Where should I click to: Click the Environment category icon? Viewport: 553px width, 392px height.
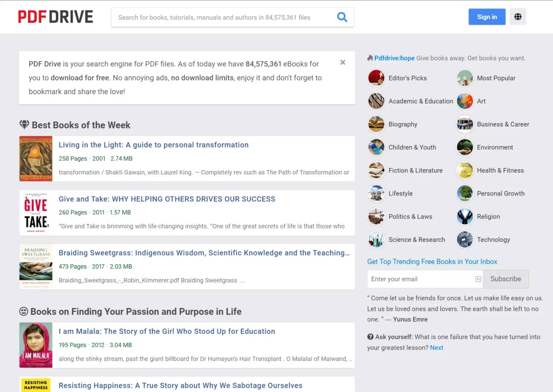465,147
